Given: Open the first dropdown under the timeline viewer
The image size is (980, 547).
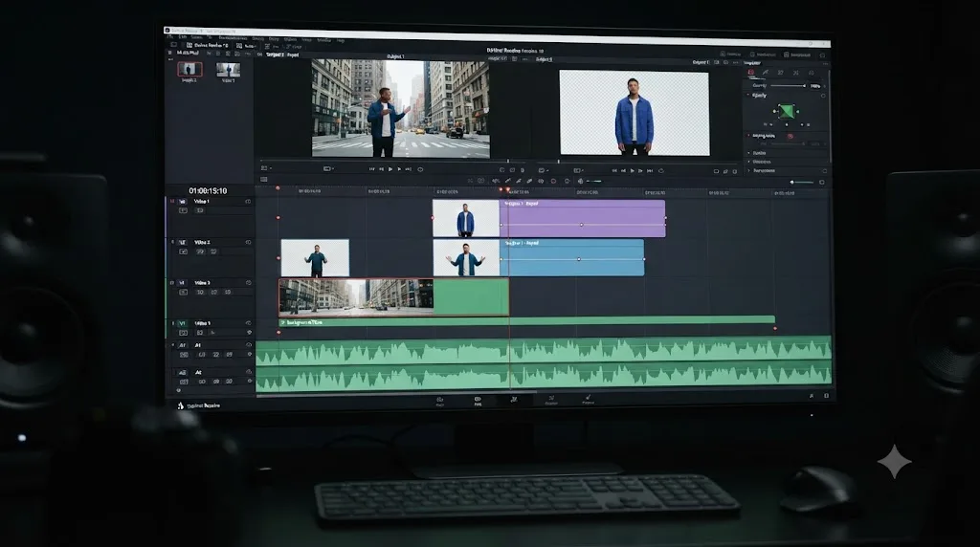Looking at the screenshot, I should [543, 170].
